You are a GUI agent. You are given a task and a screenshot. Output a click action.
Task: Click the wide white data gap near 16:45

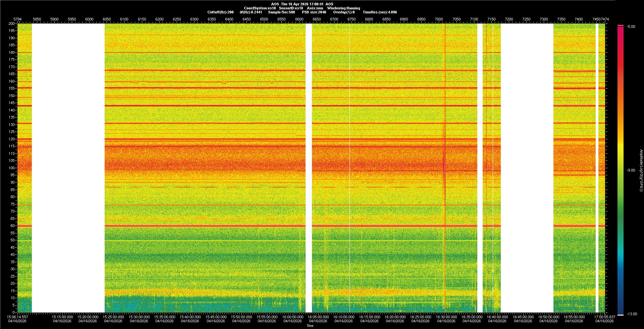527,168
